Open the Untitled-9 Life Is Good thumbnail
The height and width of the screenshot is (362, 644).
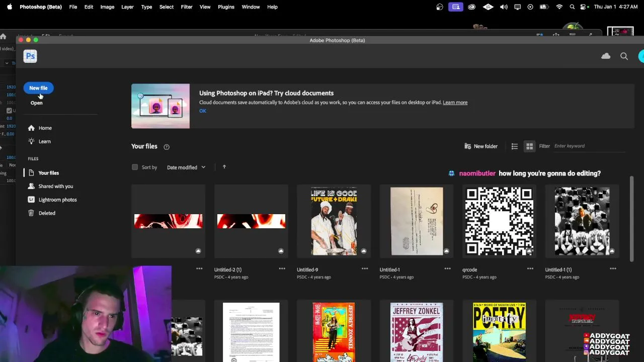pyautogui.click(x=334, y=221)
